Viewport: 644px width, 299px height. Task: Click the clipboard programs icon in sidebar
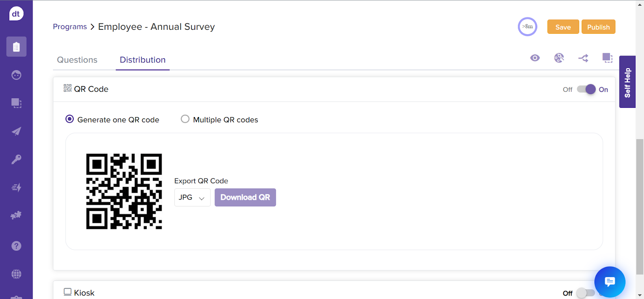pos(16,47)
